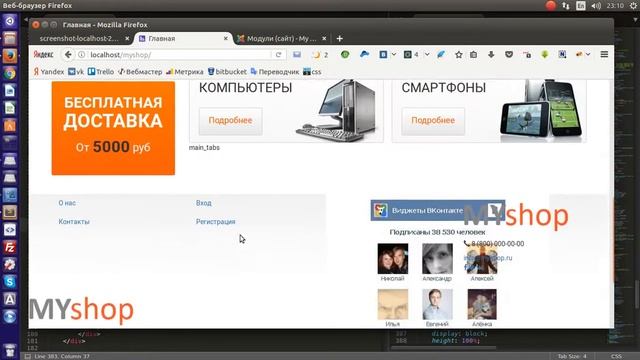This screenshot has width=640, height=360.
Task: Open a new tab with plus button
Action: (340, 38)
